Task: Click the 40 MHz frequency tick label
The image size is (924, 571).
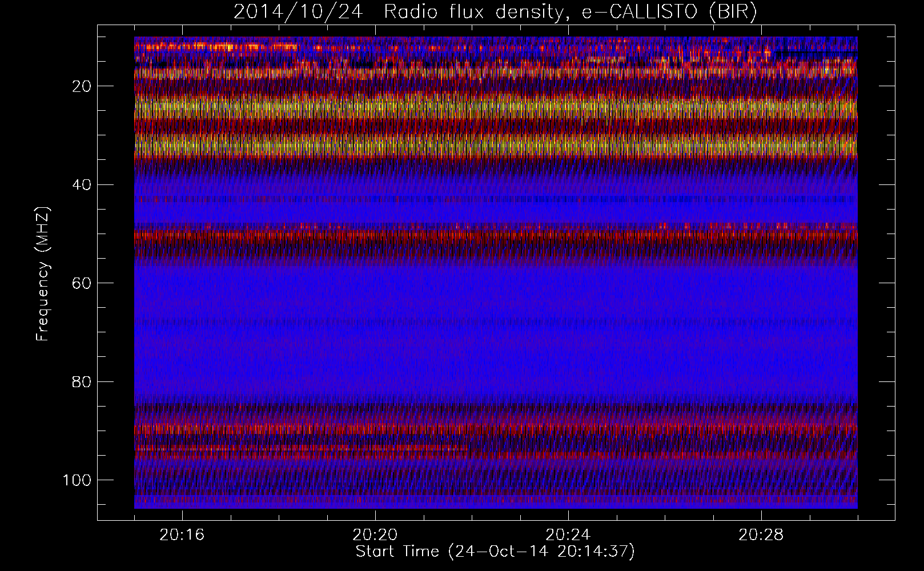Action: [x=81, y=184]
